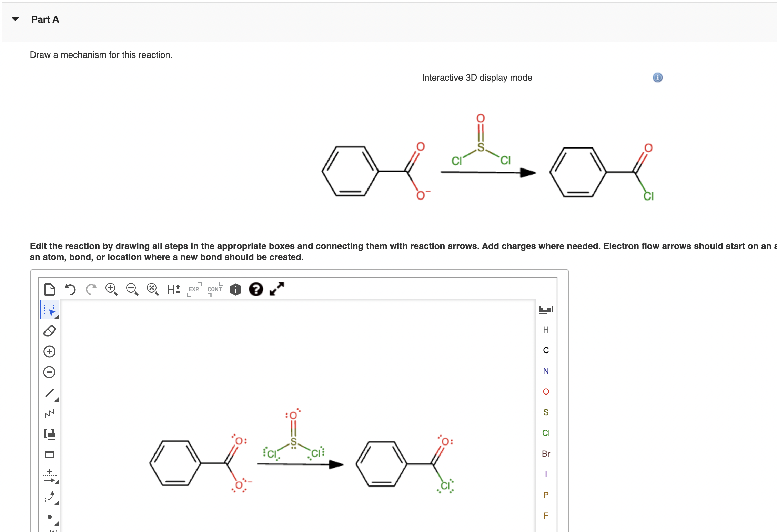Choose nitrogen N from element list
777x532 pixels.
pyautogui.click(x=546, y=371)
